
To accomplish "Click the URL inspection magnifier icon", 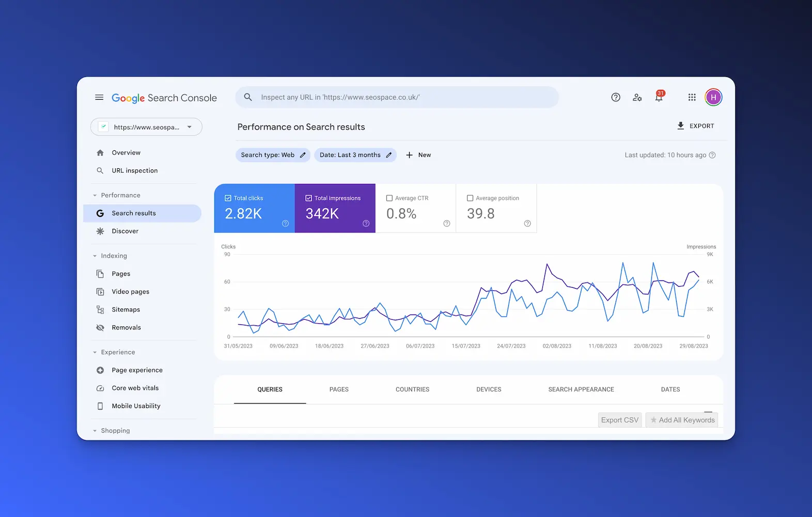I will pyautogui.click(x=100, y=170).
